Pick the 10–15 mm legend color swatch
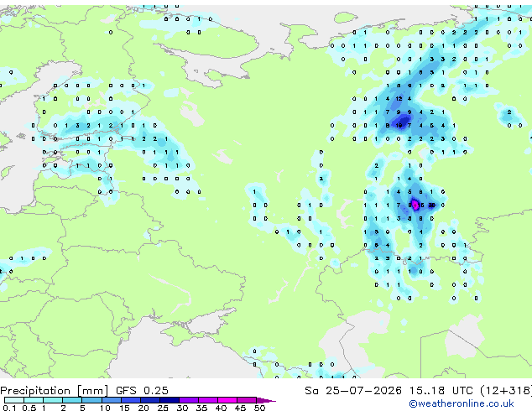 [x=111, y=400]
